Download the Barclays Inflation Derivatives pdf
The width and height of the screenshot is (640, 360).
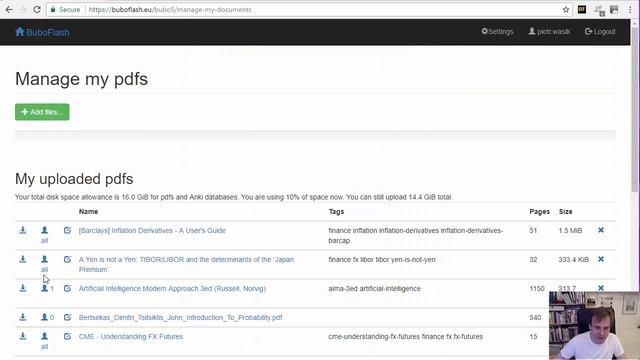(x=23, y=230)
